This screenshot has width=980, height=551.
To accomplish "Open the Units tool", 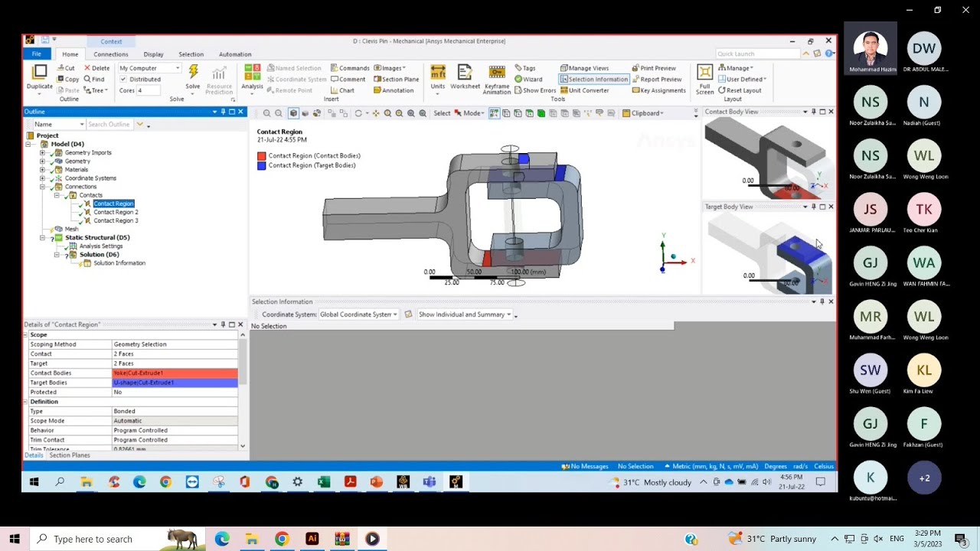I will click(x=437, y=77).
